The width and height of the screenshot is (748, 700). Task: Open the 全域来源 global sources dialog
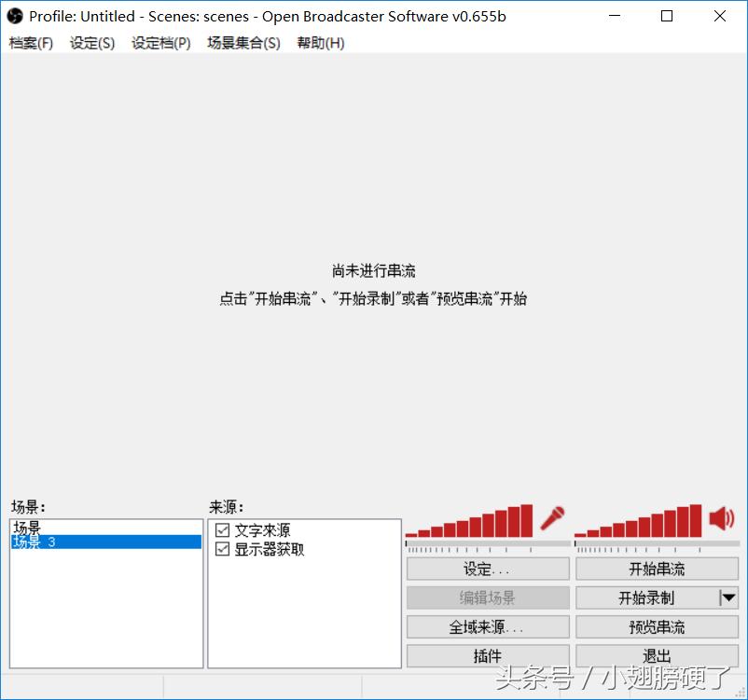click(x=487, y=626)
